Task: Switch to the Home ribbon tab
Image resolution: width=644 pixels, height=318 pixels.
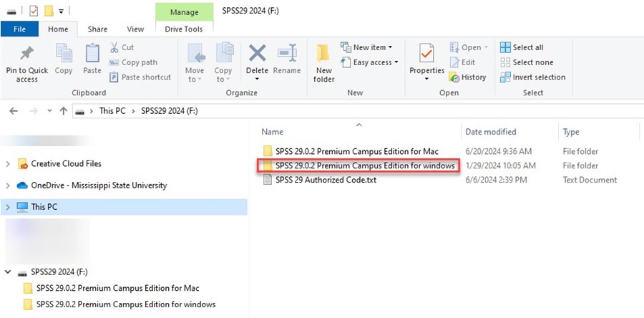Action: (58, 29)
